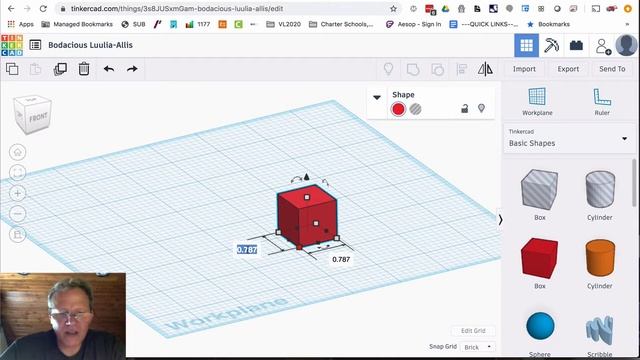The width and height of the screenshot is (640, 360).
Task: Invite a collaborator with add-person icon
Action: pos(602,46)
